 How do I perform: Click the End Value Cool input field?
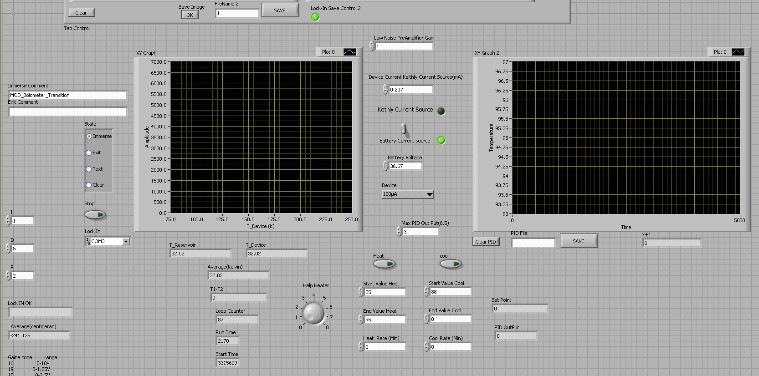pos(450,319)
